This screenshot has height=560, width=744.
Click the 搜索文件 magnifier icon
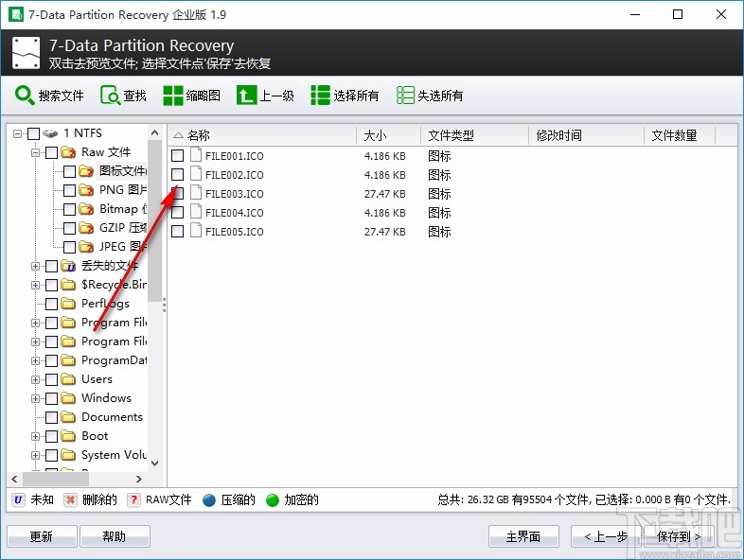coord(25,96)
